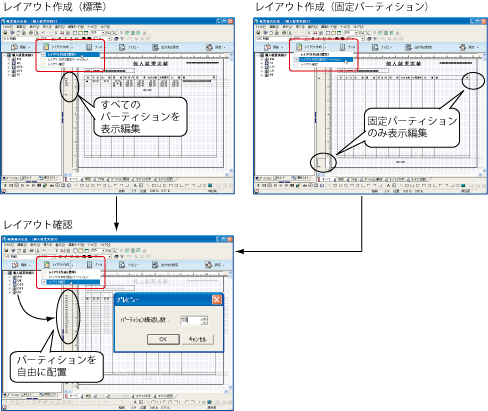Click the 設定 icon in fixed-partition window

pyautogui.click(x=462, y=47)
